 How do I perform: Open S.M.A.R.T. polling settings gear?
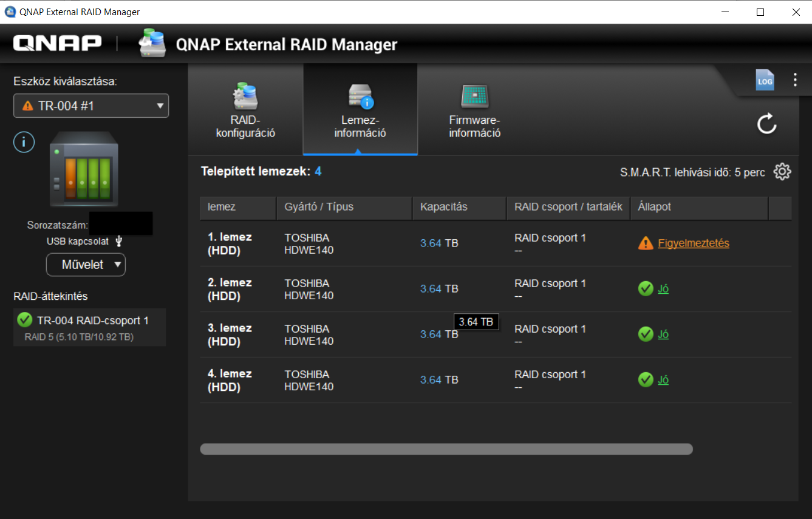coord(782,172)
